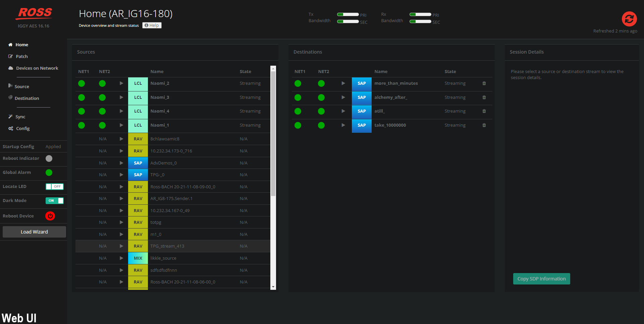Click RAV badge for TPG_stream_413
Viewport: 644px width, 324px height.
tap(138, 246)
